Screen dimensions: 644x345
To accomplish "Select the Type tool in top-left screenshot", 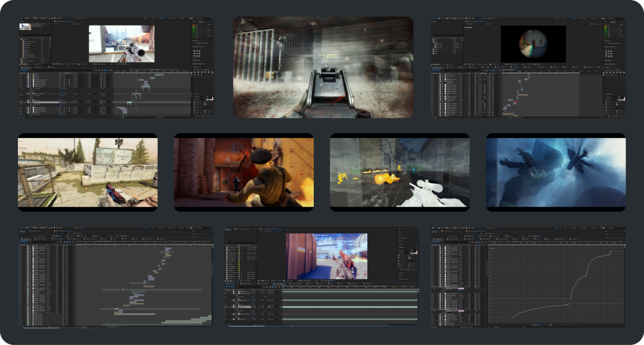I will (x=46, y=18).
